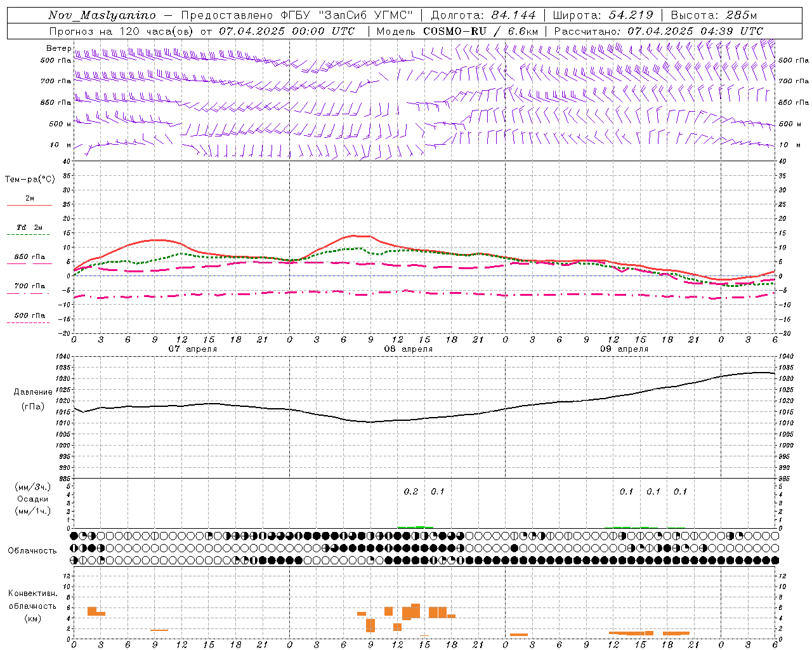Click the 'Рассчитано: 07.04.2025 04:39 UTC' timestamp
Image resolution: width=812 pixels, height=650 pixels.
coord(658,31)
